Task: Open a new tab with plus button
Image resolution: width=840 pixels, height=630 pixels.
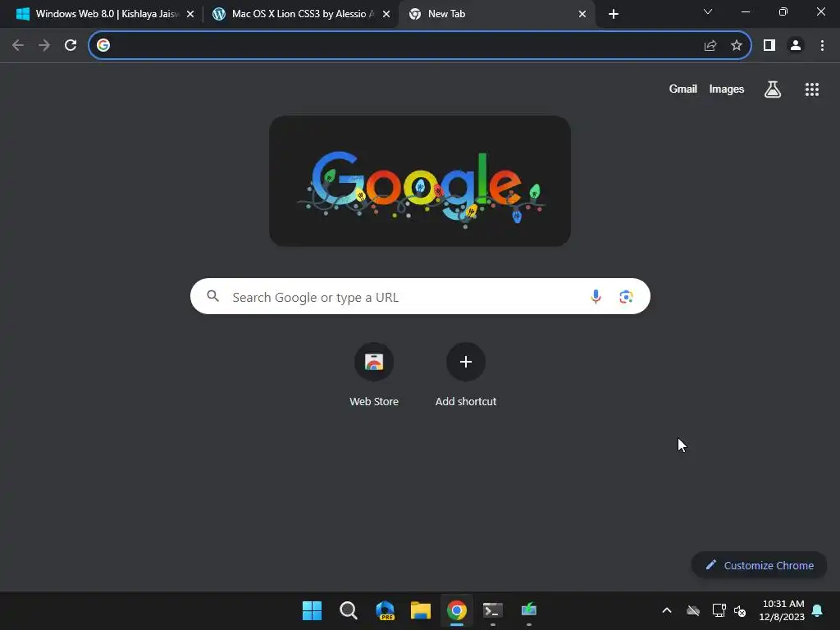Action: (x=614, y=14)
